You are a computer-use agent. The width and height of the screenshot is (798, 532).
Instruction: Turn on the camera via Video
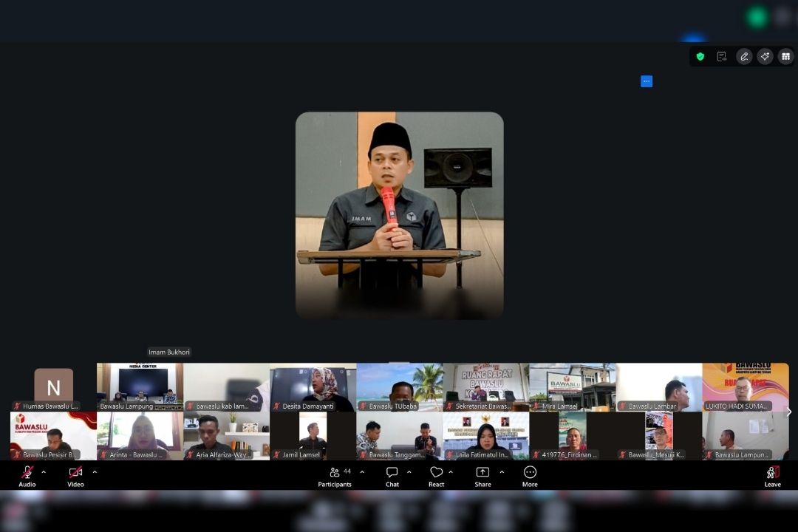[x=75, y=477]
